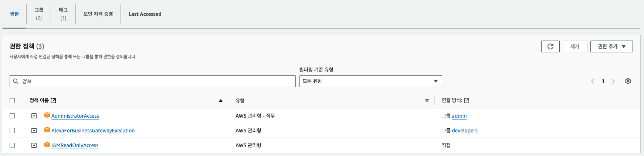Expand the AdministratorAccess policy row
Image resolution: width=644 pixels, height=156 pixels.
[34, 116]
